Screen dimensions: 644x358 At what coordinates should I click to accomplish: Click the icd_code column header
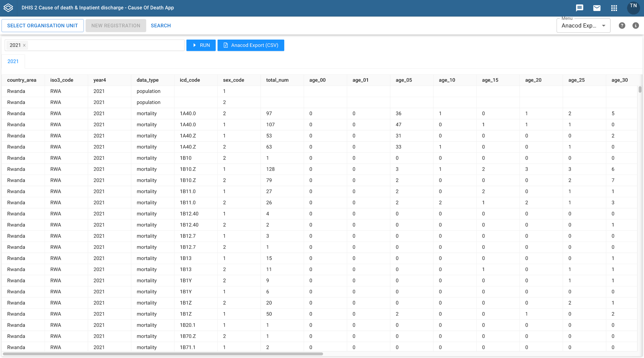point(190,80)
